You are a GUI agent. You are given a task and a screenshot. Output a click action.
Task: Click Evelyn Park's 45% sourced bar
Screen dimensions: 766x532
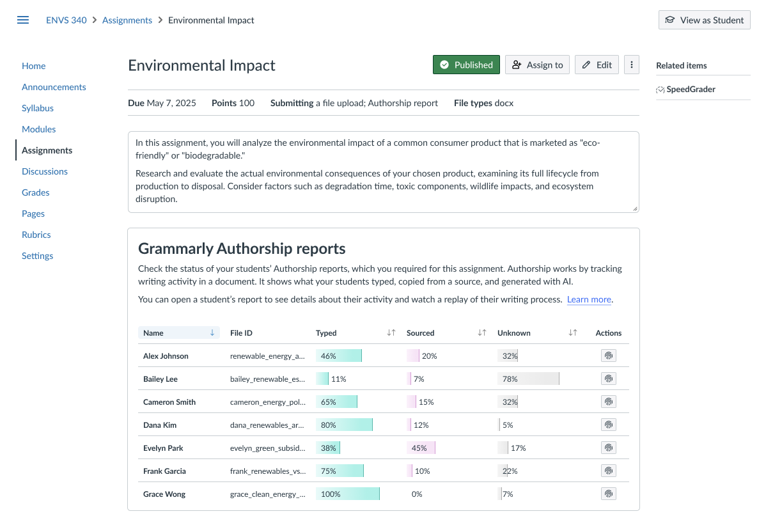(421, 448)
